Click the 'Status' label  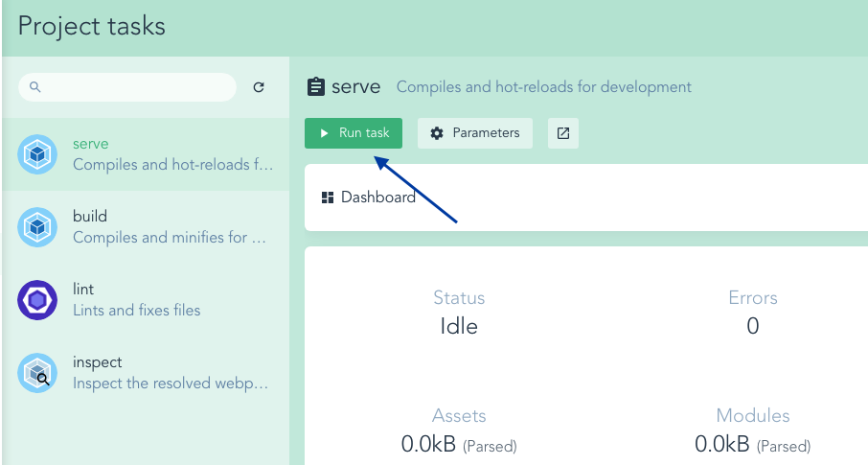(x=459, y=297)
